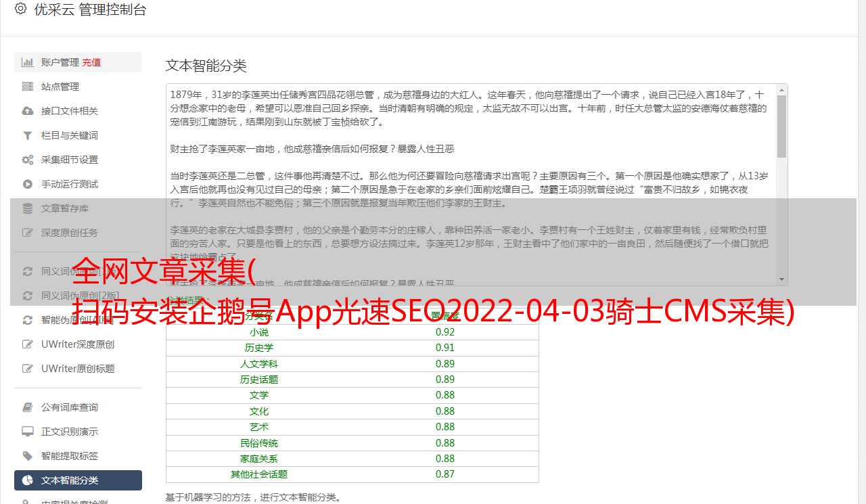Click the 文本智能分类 page heading

tap(206, 66)
